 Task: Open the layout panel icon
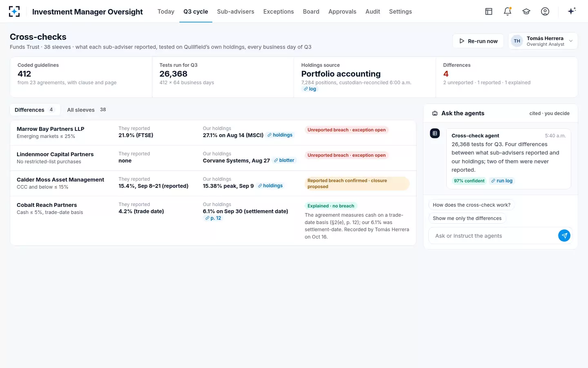(x=489, y=11)
